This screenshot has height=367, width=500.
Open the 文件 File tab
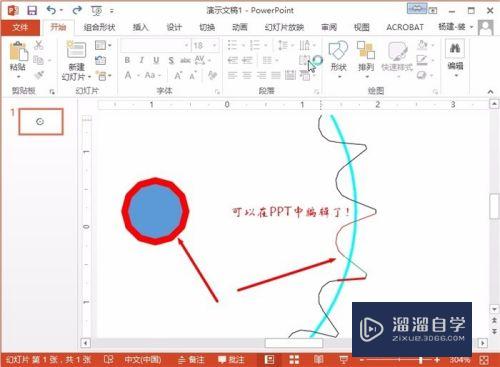click(20, 27)
